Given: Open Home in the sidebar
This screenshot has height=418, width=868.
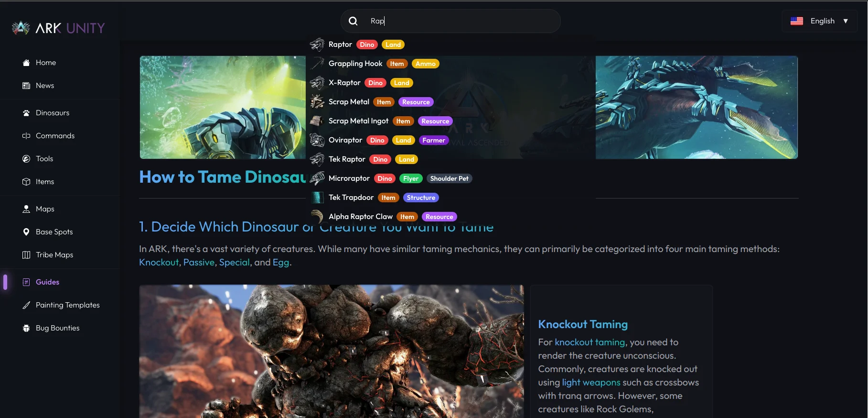Looking at the screenshot, I should pos(46,63).
